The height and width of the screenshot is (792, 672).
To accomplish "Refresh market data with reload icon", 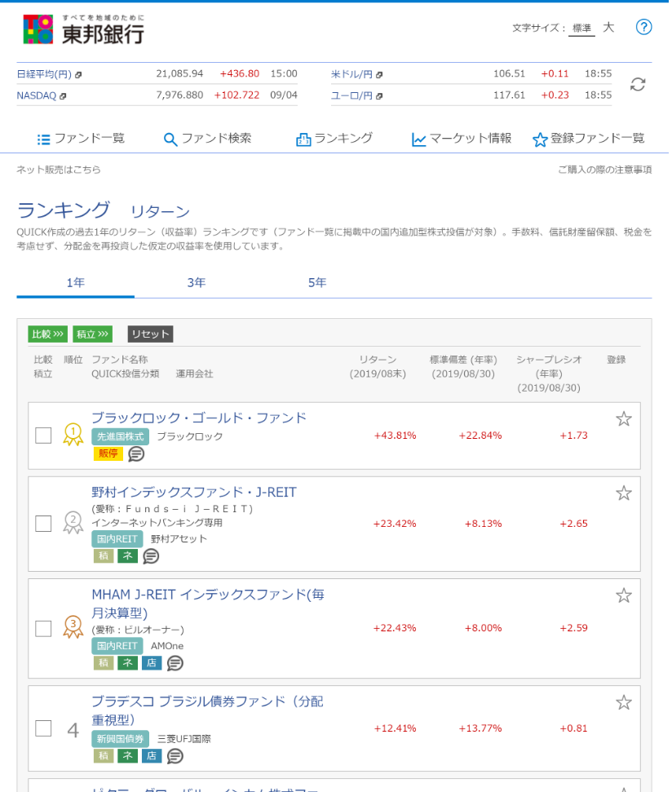I will (x=638, y=84).
